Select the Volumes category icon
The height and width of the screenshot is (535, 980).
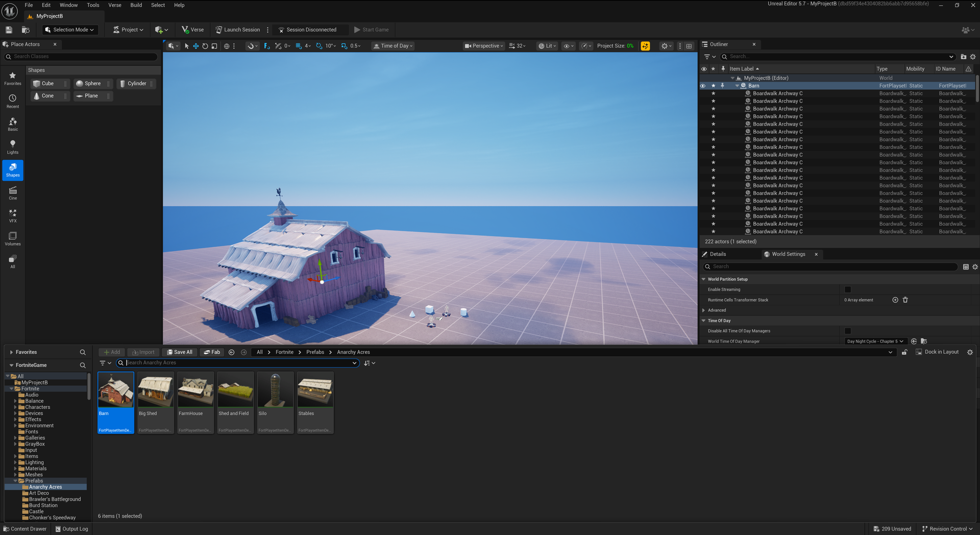pos(13,238)
